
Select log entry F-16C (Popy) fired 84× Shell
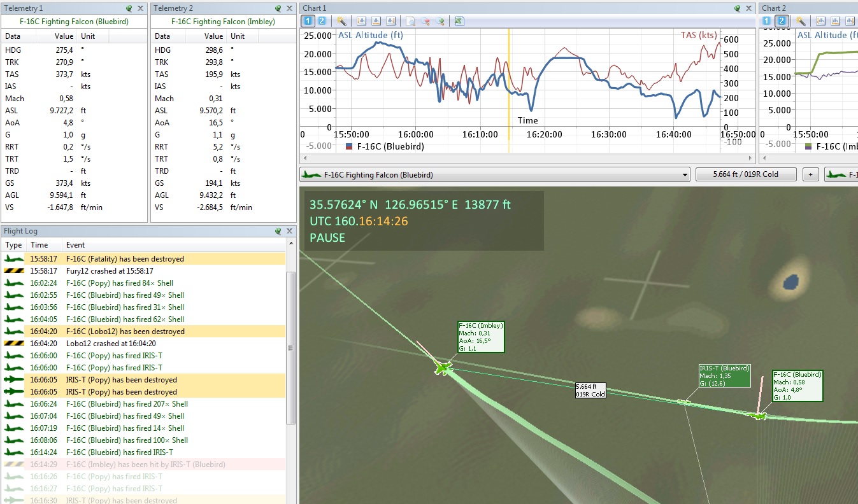[143, 283]
